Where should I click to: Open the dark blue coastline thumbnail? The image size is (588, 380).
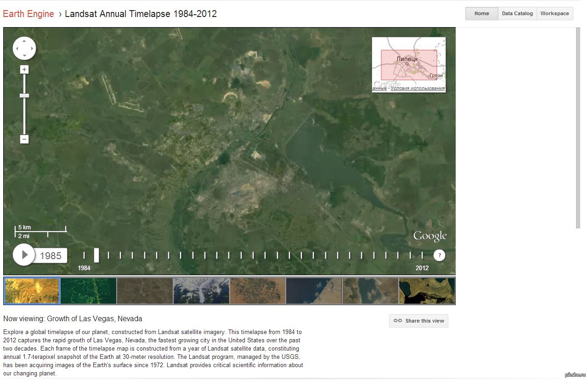[x=314, y=291]
